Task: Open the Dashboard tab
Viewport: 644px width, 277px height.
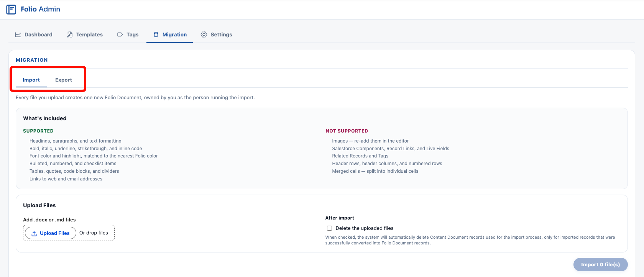Action: 34,34
